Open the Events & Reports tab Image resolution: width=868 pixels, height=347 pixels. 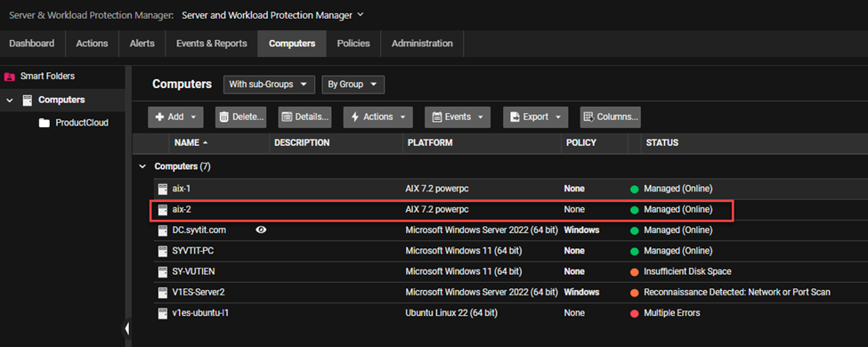[x=212, y=44]
